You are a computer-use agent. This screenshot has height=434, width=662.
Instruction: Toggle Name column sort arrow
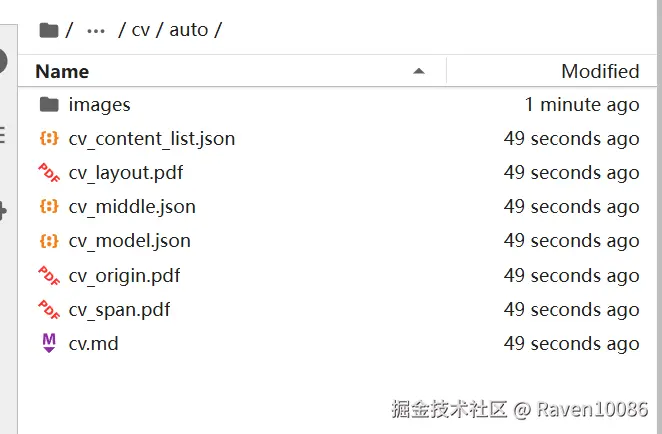(419, 71)
